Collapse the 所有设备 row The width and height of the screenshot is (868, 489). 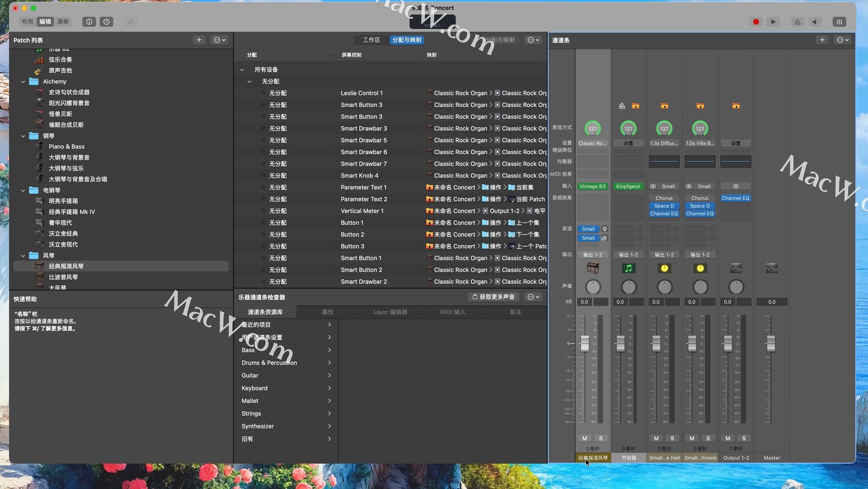point(242,70)
